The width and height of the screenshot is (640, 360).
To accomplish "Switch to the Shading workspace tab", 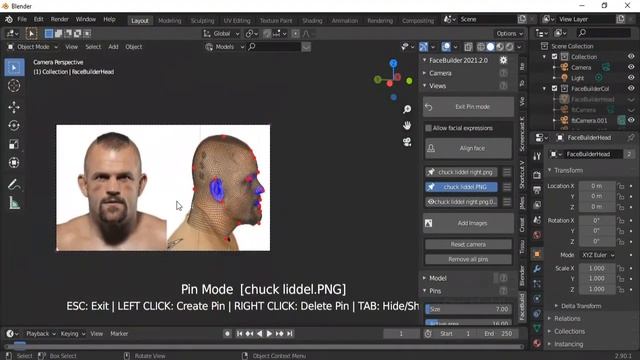I will point(312,20).
